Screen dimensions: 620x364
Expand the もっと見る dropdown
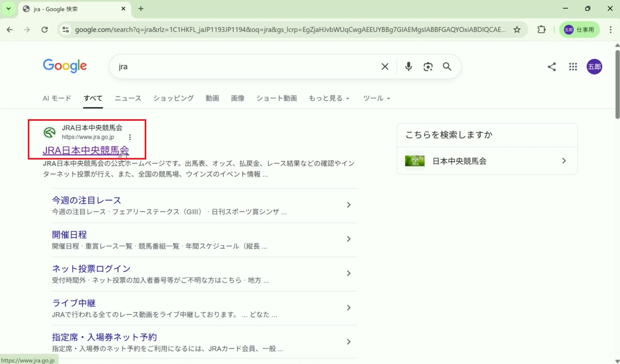[329, 98]
